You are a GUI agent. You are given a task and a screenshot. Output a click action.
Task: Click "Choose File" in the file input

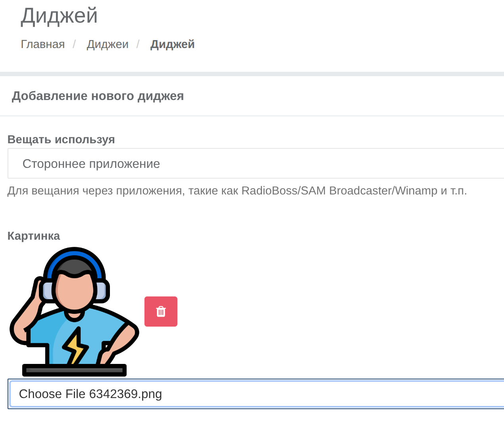(52, 394)
